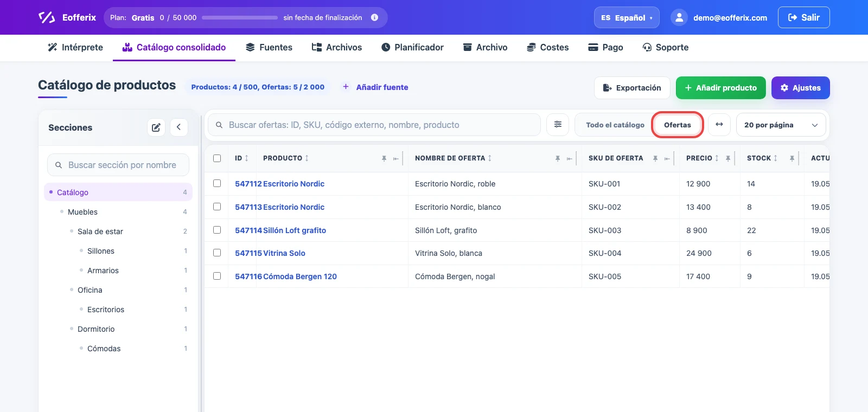Go to the Planificador tab
The height and width of the screenshot is (412, 868).
(x=412, y=47)
